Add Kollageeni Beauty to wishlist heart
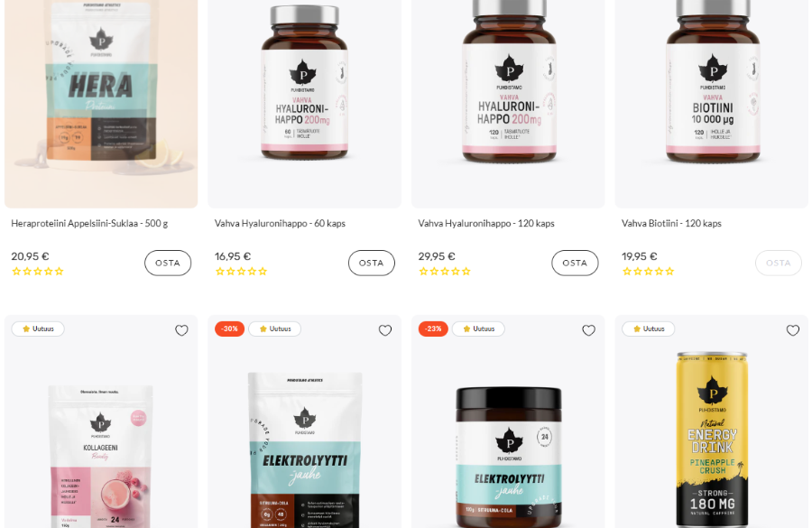 [x=181, y=330]
